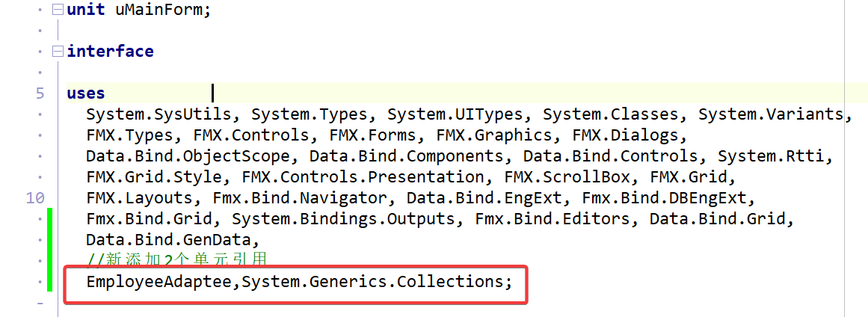
Task: Click line number 10 in the gutter
Action: point(34,198)
